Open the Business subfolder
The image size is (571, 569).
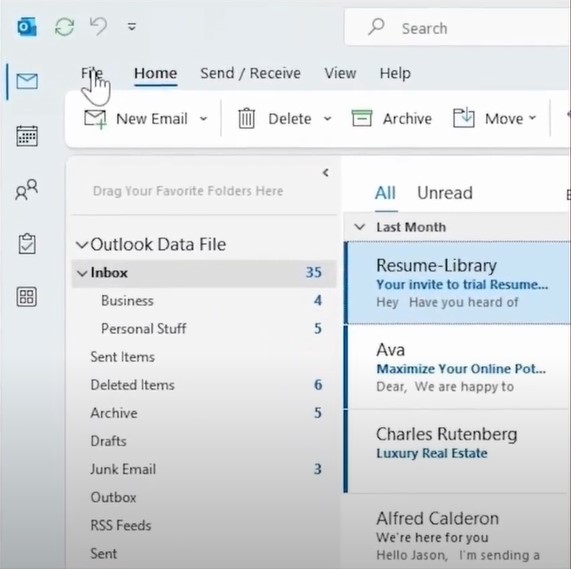click(x=204, y=301)
